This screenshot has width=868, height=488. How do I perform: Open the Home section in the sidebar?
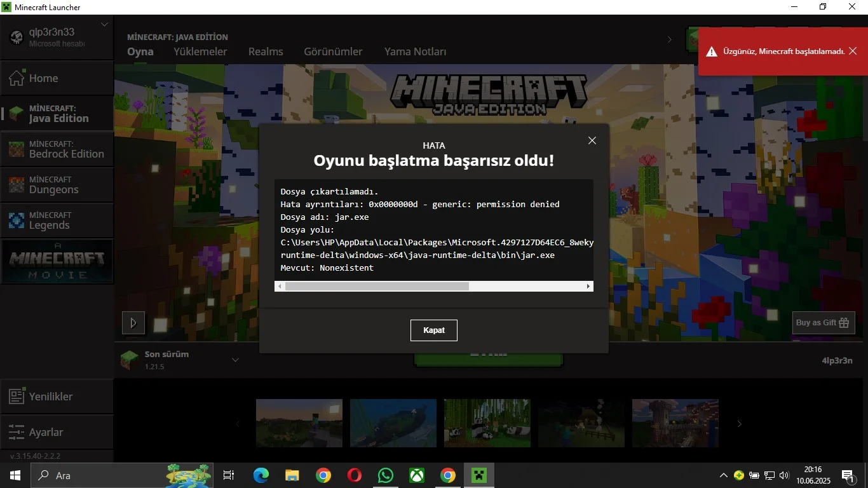click(x=57, y=78)
